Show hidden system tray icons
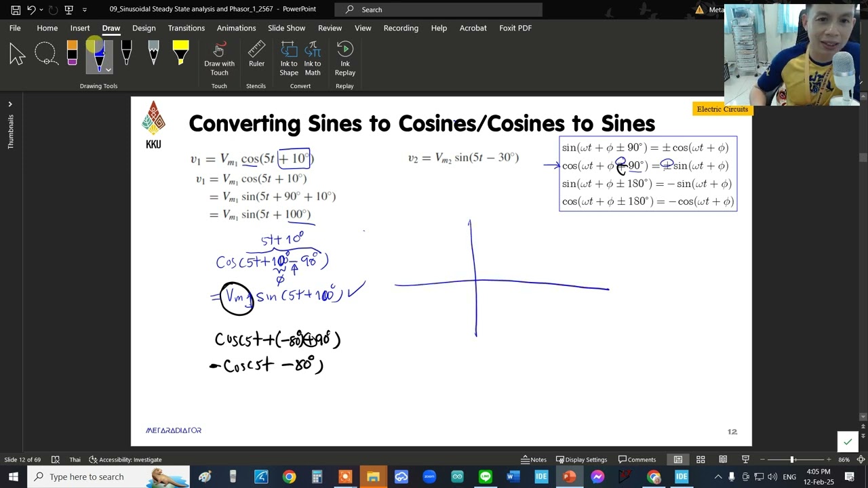 [x=718, y=476]
